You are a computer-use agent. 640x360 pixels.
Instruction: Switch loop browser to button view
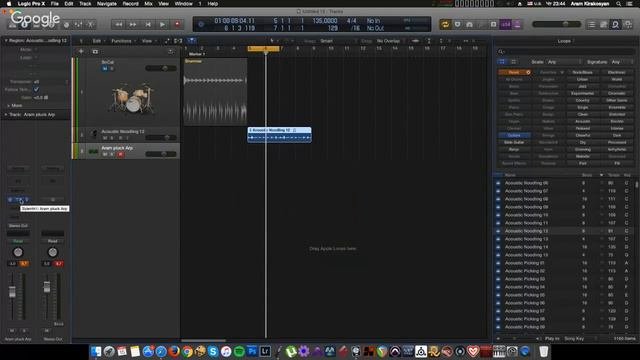point(502,62)
